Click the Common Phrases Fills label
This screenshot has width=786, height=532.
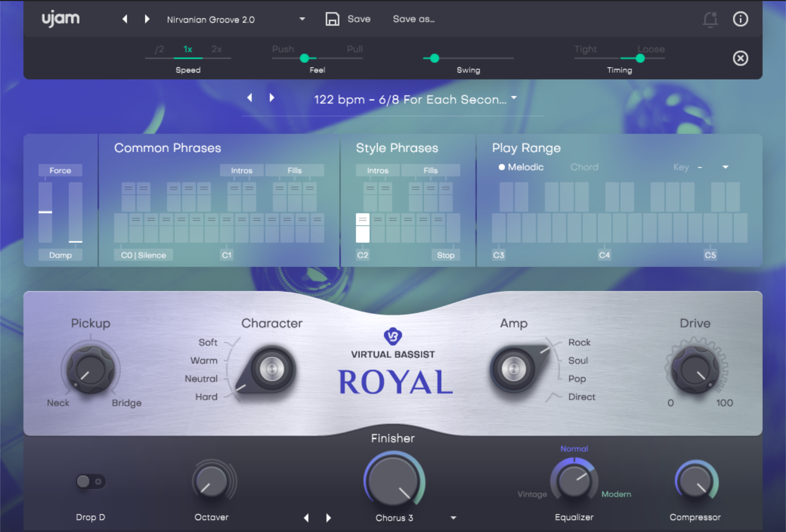point(295,171)
